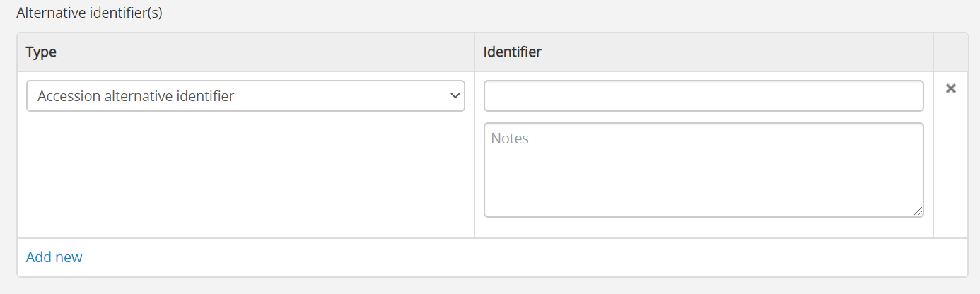Click the left end of the Identifier input
980x294 pixels.
point(495,96)
